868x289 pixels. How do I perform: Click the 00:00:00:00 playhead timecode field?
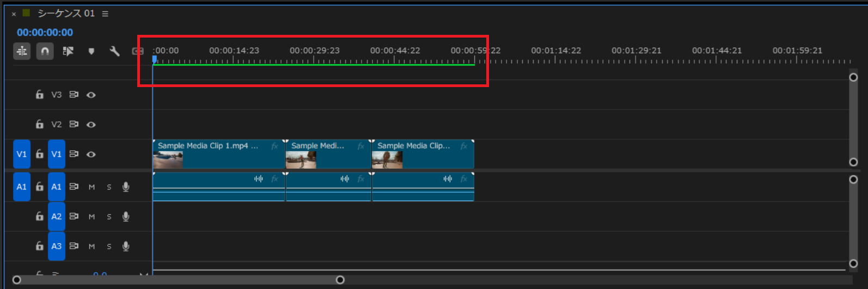click(x=45, y=33)
